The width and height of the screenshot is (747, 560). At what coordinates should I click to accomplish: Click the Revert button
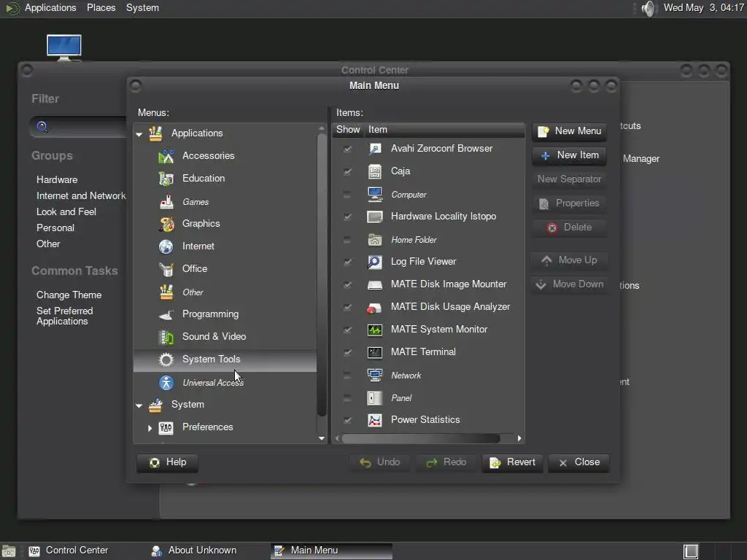pyautogui.click(x=512, y=462)
